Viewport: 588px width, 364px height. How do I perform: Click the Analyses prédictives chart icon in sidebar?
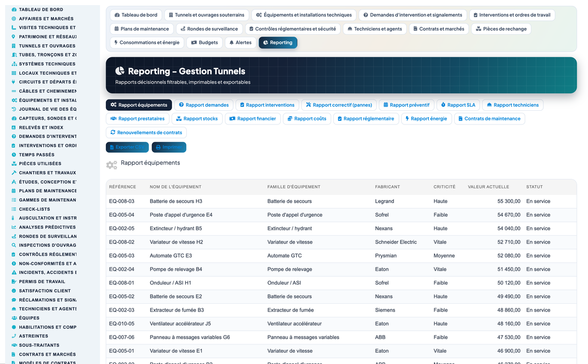coord(14,227)
